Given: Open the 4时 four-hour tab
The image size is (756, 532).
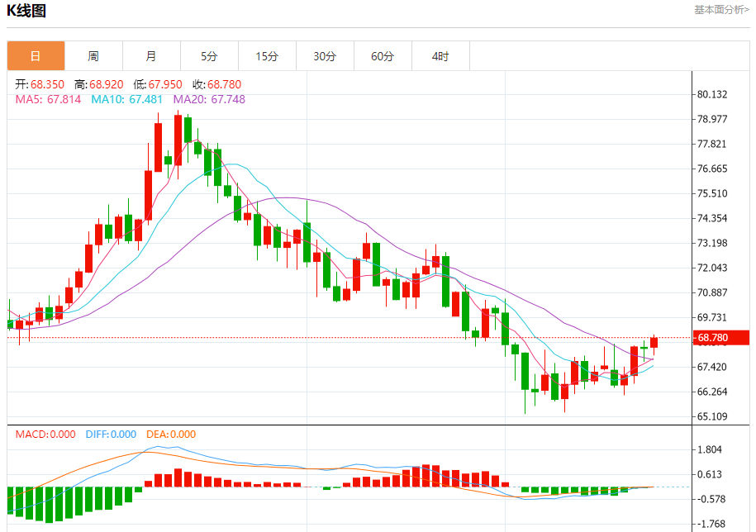Looking at the screenshot, I should 440,56.
